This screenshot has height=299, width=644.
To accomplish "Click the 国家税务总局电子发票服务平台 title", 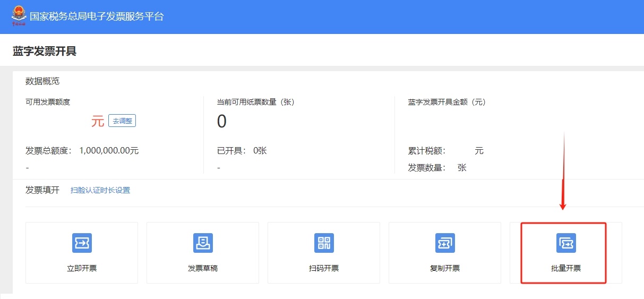I will [97, 16].
